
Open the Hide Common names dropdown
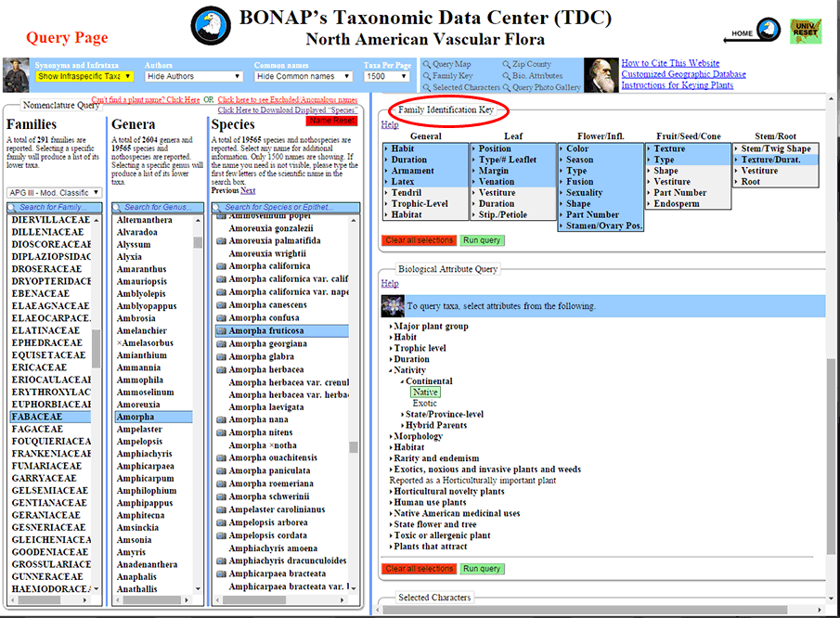pyautogui.click(x=304, y=77)
